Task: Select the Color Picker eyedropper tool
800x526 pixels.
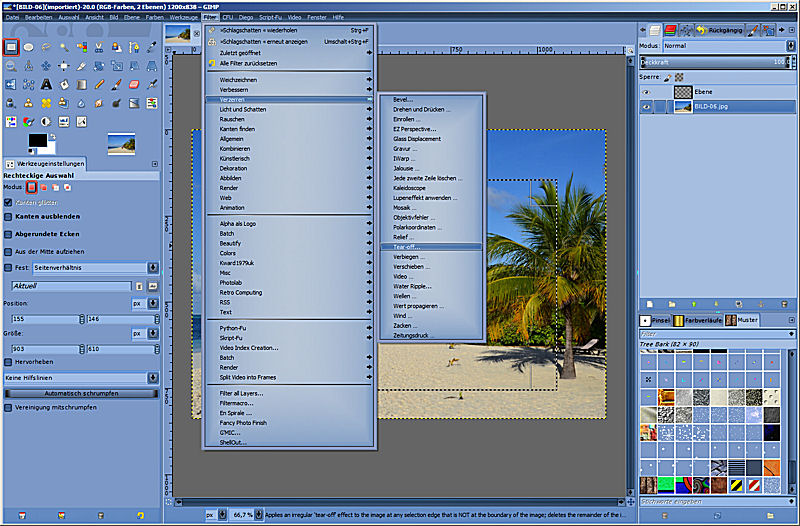Action: pos(152,47)
